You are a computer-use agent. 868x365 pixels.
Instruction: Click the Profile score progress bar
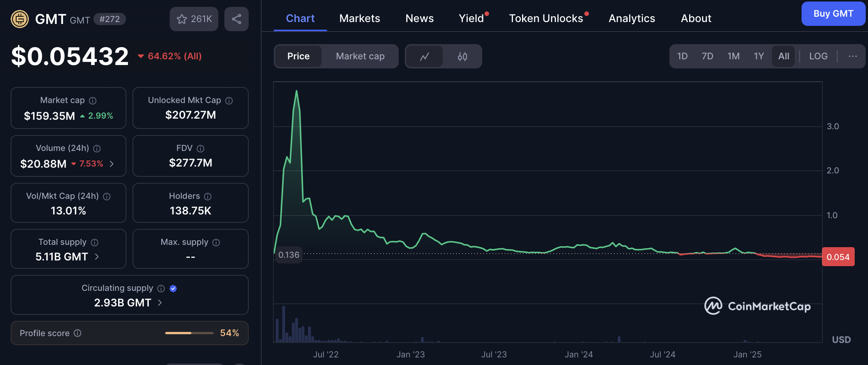189,333
